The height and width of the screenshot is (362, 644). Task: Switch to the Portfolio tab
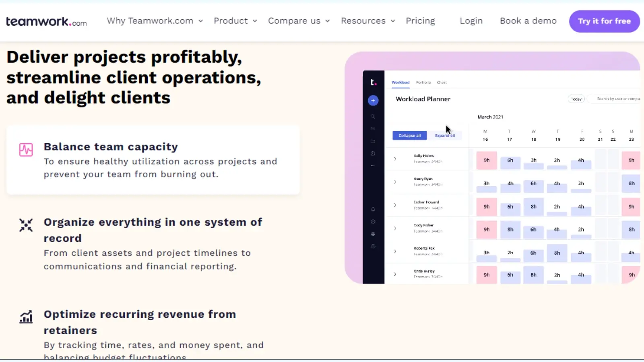tap(423, 82)
